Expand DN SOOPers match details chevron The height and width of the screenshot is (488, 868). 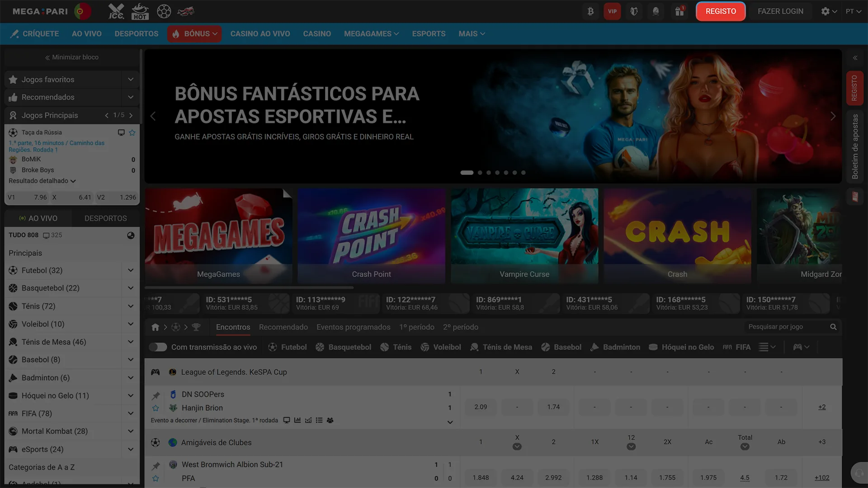(x=450, y=422)
